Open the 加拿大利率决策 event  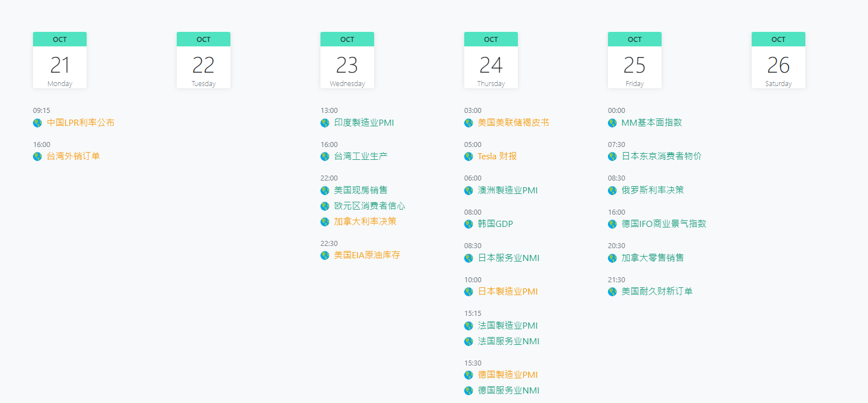[365, 221]
